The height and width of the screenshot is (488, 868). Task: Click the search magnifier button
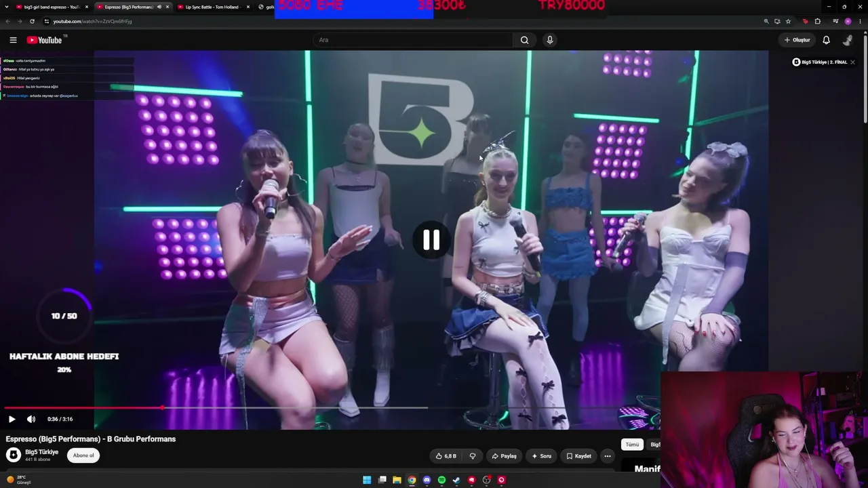(524, 40)
